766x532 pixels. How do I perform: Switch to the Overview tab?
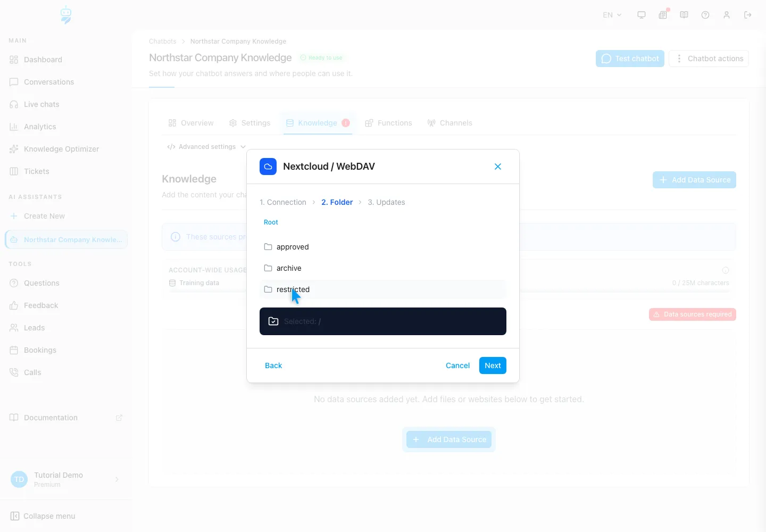pos(190,123)
